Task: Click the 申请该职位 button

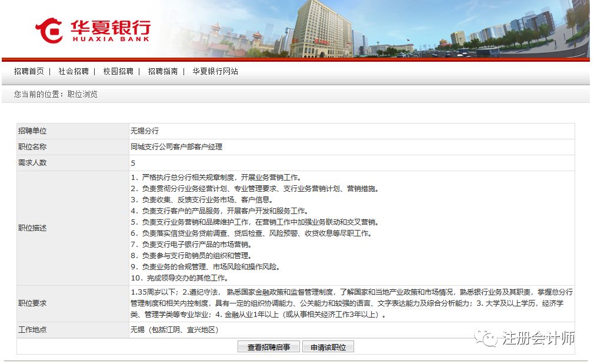Action: (x=328, y=347)
